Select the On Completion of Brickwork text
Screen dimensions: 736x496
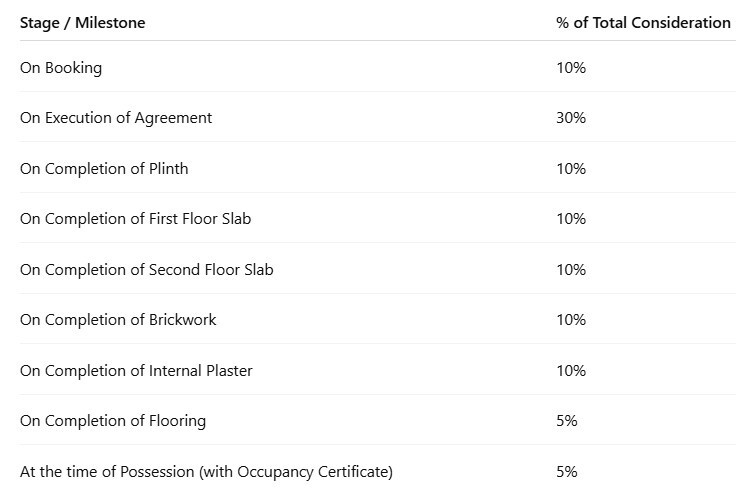click(118, 320)
